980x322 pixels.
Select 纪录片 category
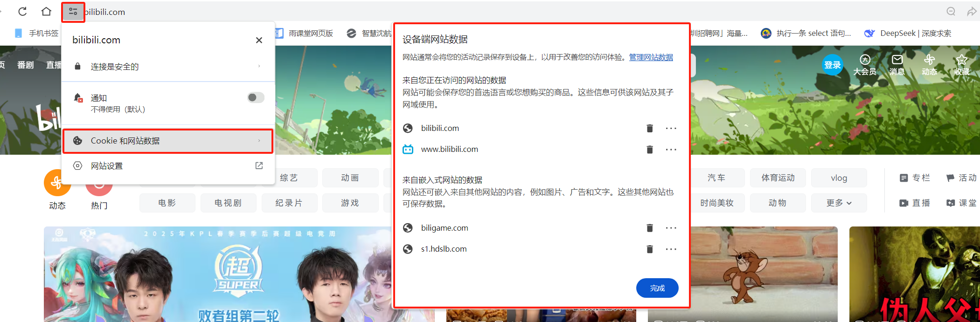(x=289, y=203)
